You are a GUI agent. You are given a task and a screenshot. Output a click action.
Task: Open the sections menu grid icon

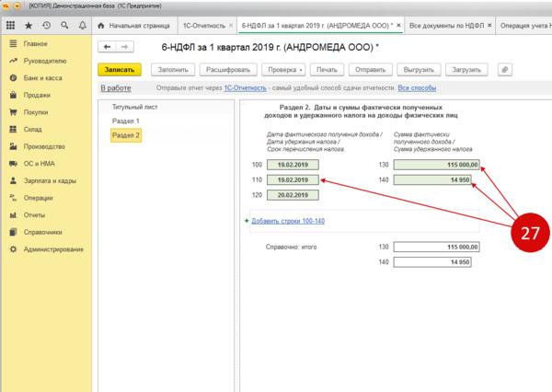coord(11,25)
